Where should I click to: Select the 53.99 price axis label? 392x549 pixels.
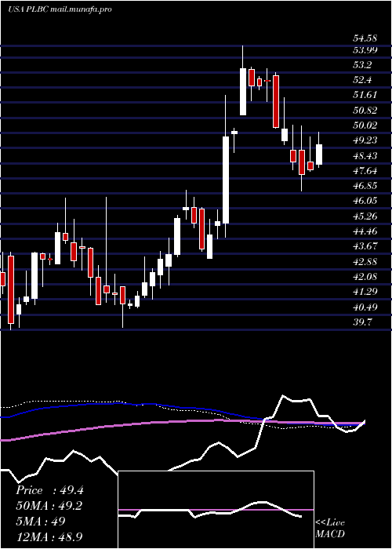[364, 49]
